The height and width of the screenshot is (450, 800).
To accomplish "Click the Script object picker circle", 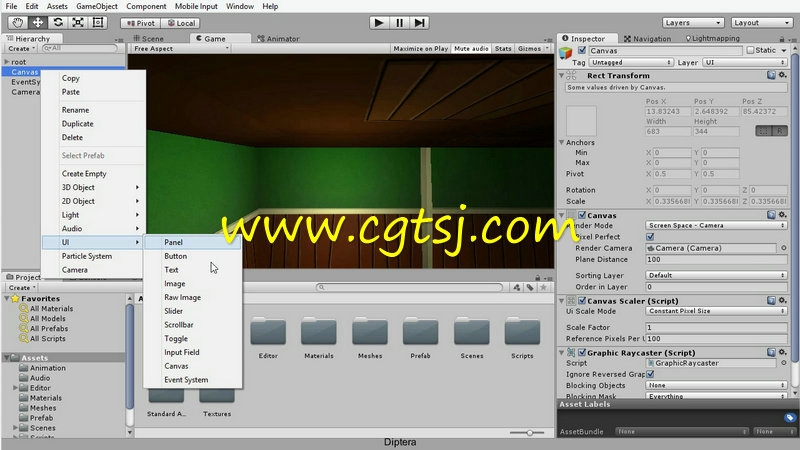I will click(x=784, y=363).
